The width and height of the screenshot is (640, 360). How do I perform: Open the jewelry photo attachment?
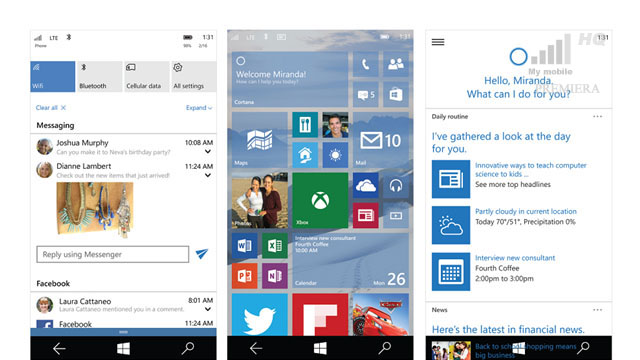pos(95,209)
